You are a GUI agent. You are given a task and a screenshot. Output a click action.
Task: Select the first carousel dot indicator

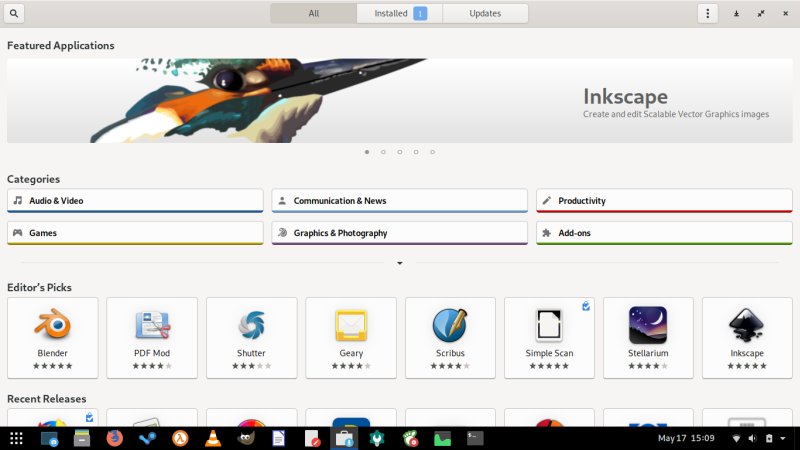tap(367, 152)
